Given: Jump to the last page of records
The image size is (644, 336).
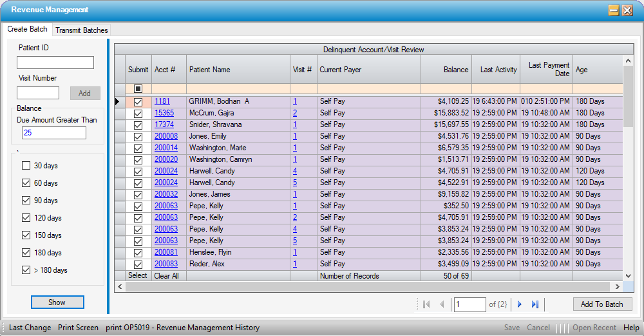Looking at the screenshot, I should (x=535, y=304).
